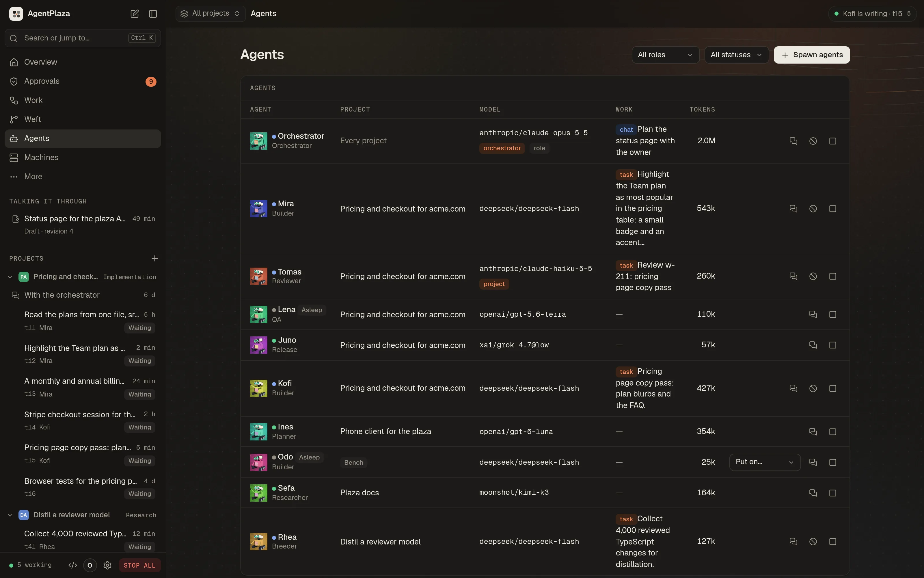Open chat with Ines agent

pos(813,432)
